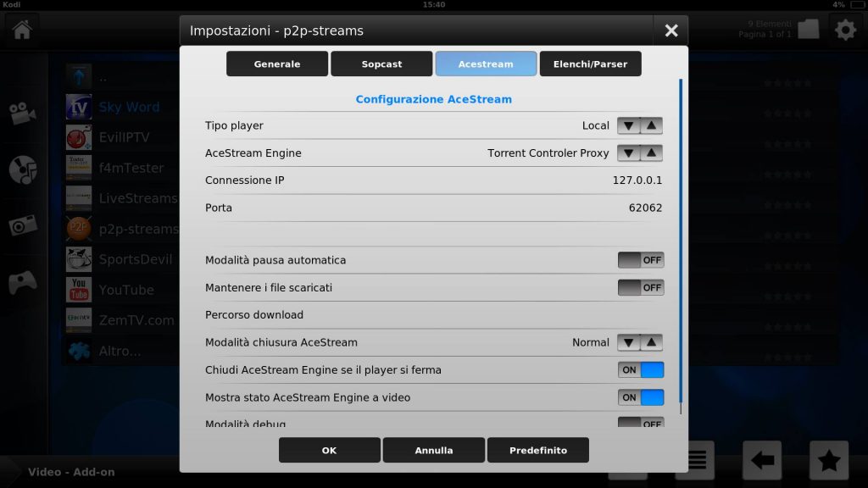Click up arrow for Tipo player

[651, 125]
